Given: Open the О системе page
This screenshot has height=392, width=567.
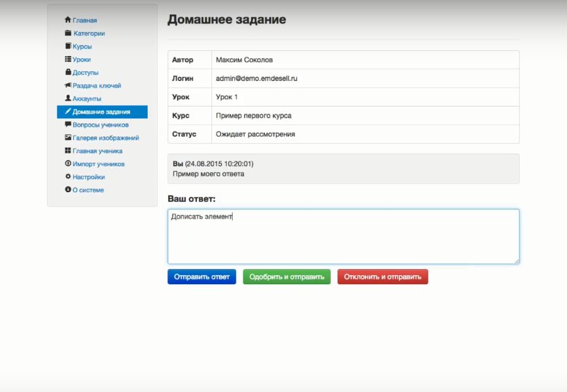Looking at the screenshot, I should click(x=88, y=190).
